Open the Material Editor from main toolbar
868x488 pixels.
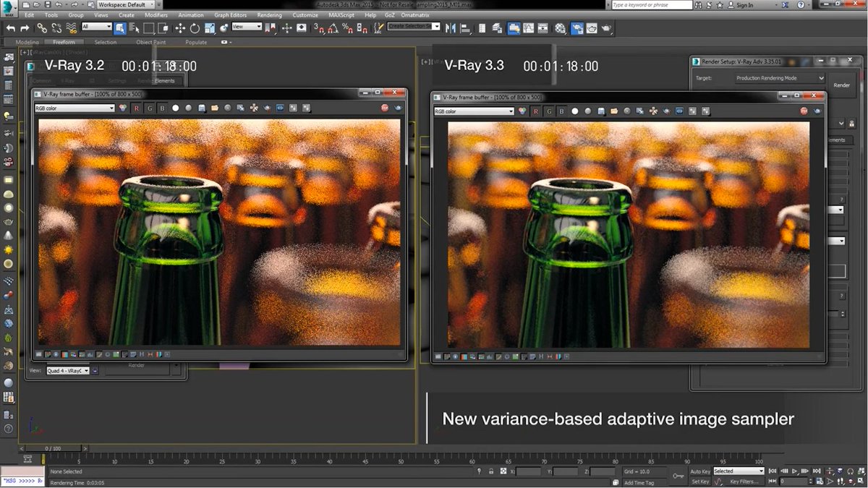point(560,28)
